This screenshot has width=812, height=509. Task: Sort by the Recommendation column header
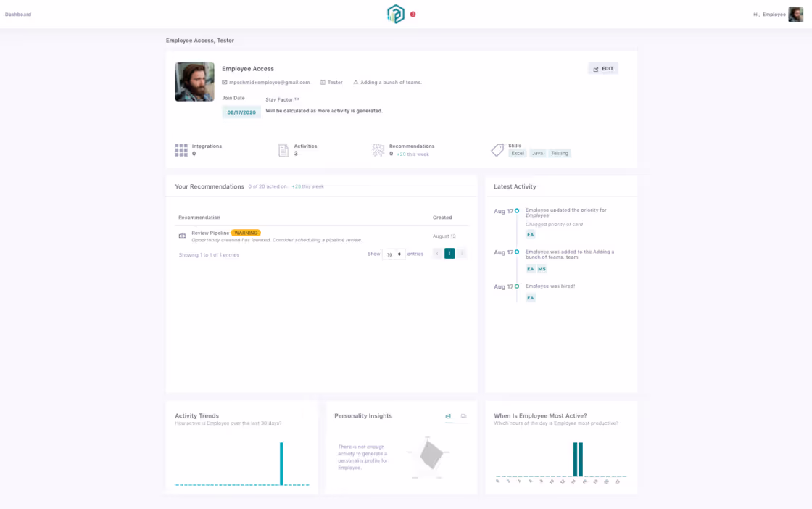[199, 218]
